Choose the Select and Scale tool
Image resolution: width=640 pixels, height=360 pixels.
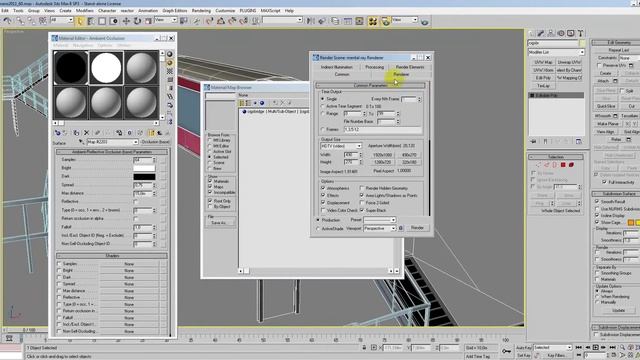pos(148,20)
